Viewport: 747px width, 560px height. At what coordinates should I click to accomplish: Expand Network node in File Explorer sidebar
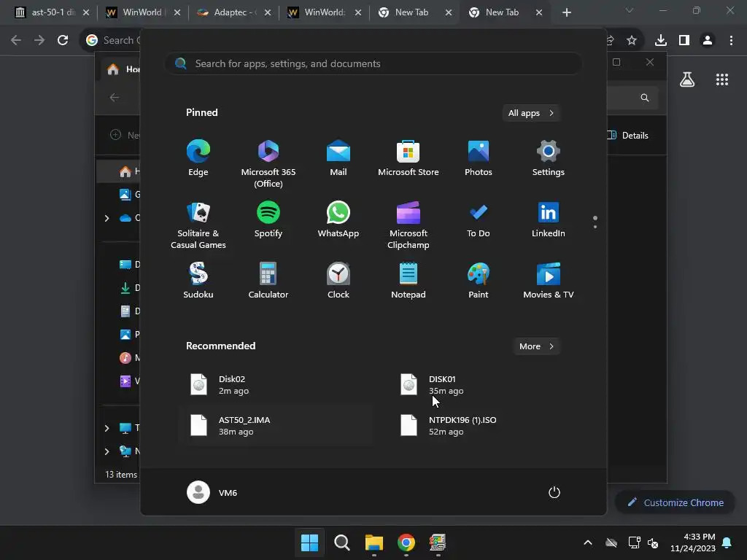point(107,451)
